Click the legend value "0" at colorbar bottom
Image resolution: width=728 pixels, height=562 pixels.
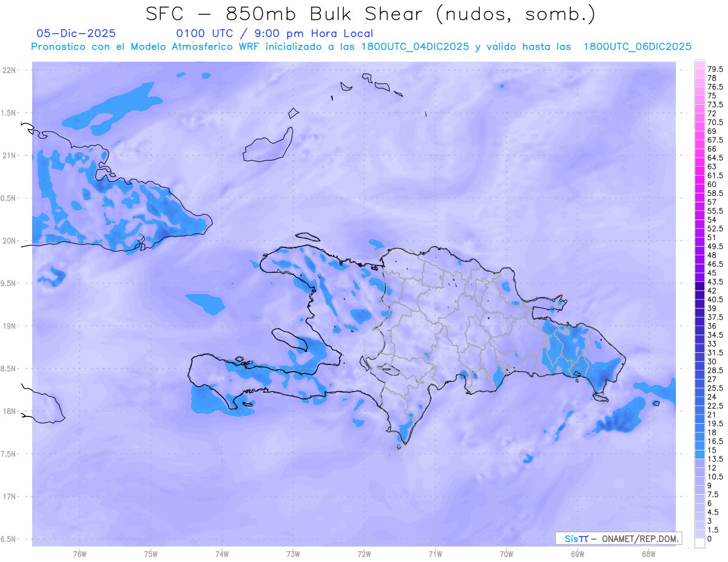tap(709, 539)
